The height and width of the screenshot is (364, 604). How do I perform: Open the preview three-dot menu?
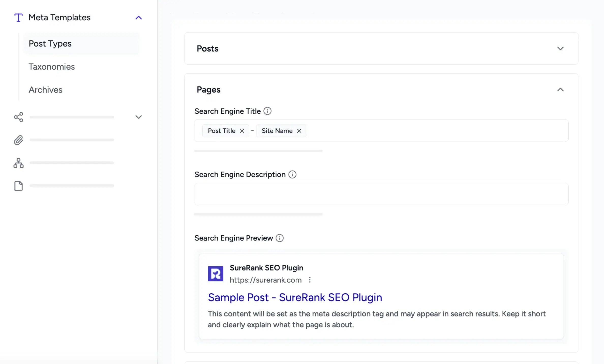(x=310, y=280)
